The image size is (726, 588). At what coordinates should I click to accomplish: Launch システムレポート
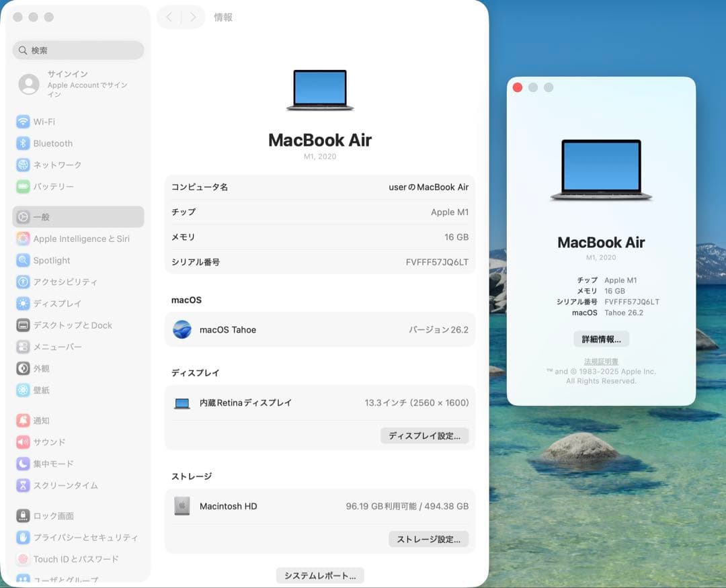[x=319, y=575]
